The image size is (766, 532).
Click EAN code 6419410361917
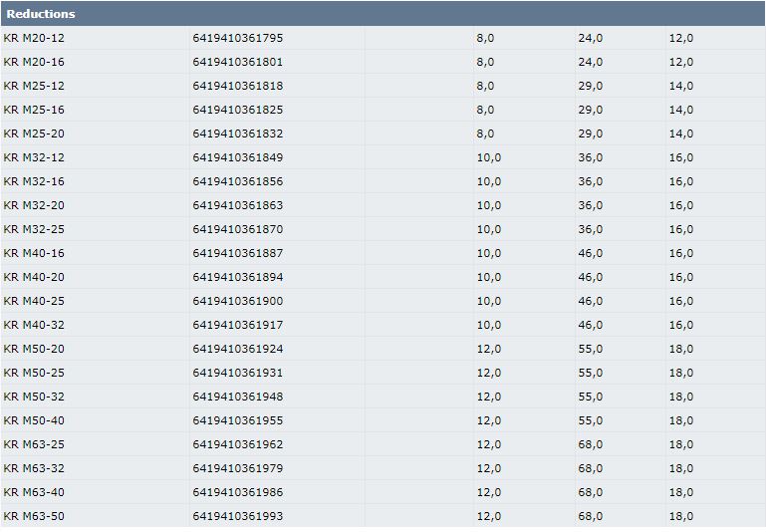click(238, 326)
